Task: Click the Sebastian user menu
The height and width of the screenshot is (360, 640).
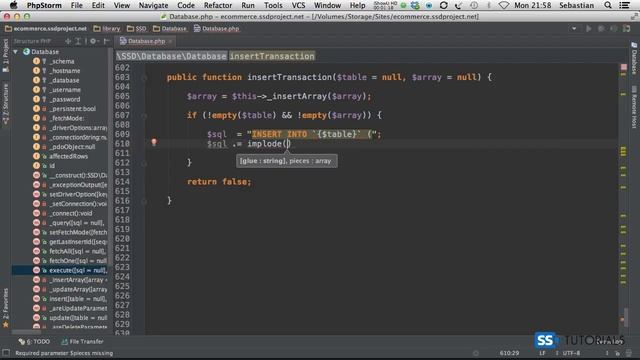Action: click(576, 5)
